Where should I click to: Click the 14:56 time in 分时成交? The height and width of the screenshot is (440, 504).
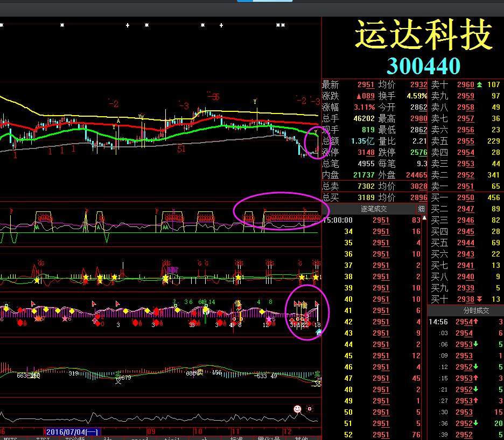point(438,322)
